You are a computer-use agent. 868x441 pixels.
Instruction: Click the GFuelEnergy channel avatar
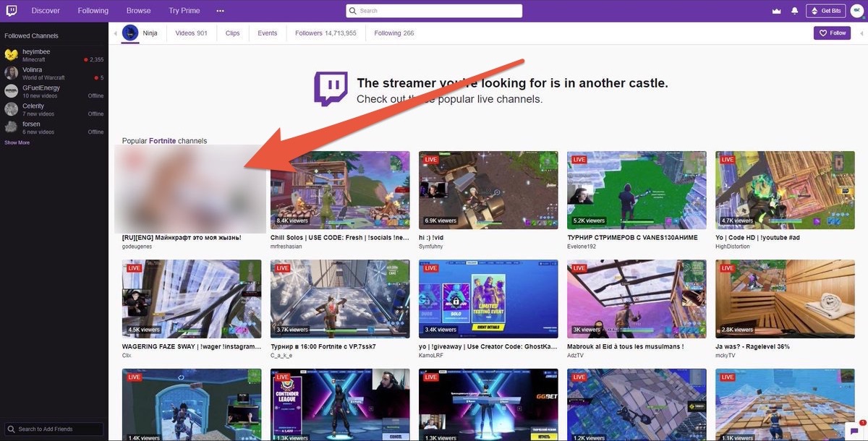pyautogui.click(x=11, y=91)
